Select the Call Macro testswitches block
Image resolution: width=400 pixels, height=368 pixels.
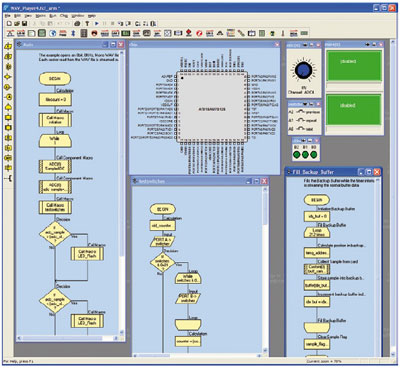(55, 207)
